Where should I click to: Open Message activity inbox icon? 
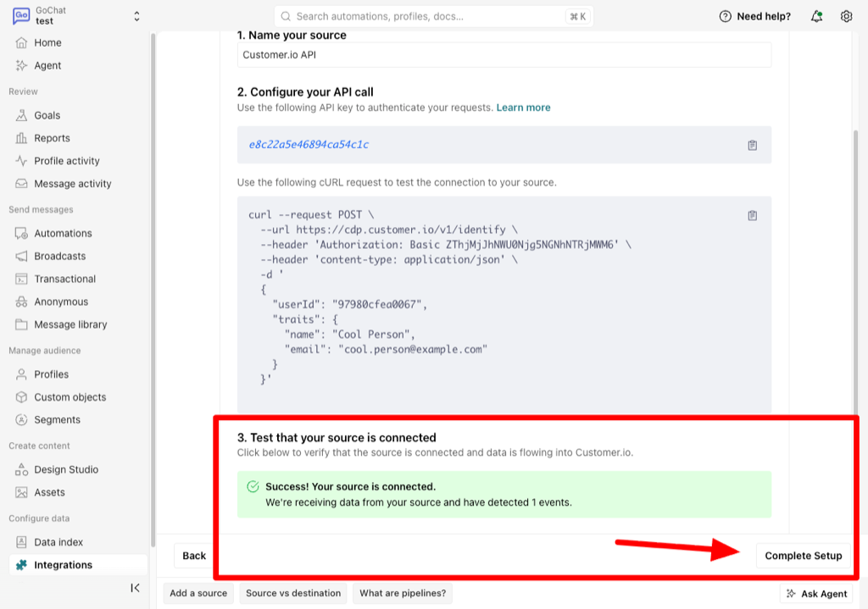[x=21, y=184]
